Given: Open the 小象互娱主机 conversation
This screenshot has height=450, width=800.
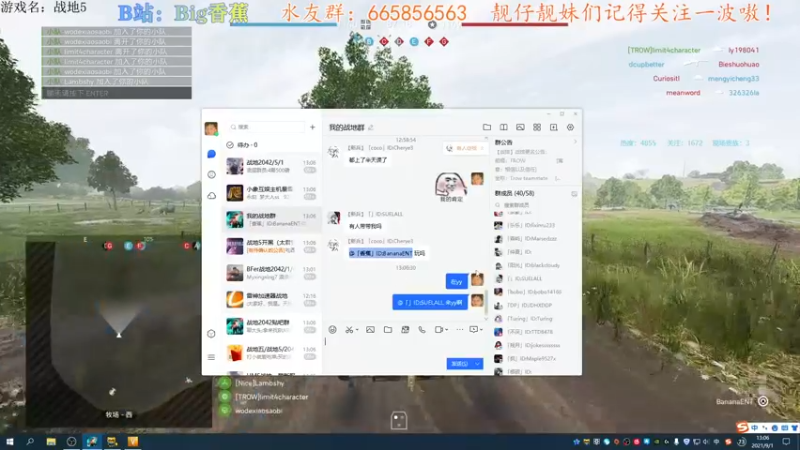Looking at the screenshot, I should point(272,193).
